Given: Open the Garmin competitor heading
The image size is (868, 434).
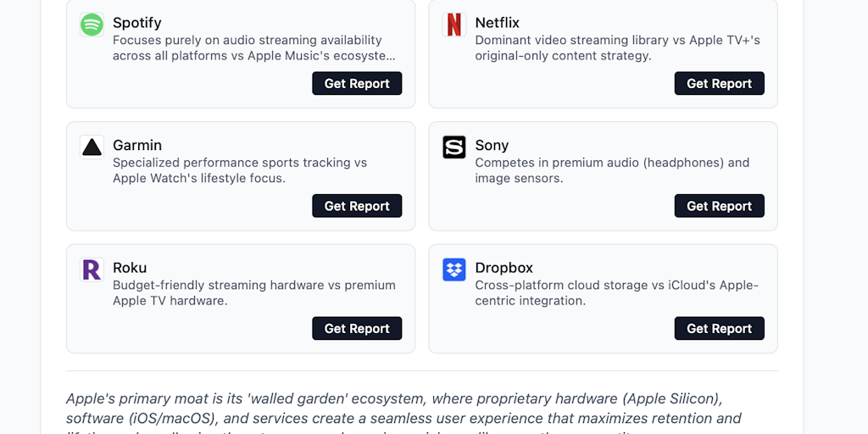Looking at the screenshot, I should click(137, 145).
